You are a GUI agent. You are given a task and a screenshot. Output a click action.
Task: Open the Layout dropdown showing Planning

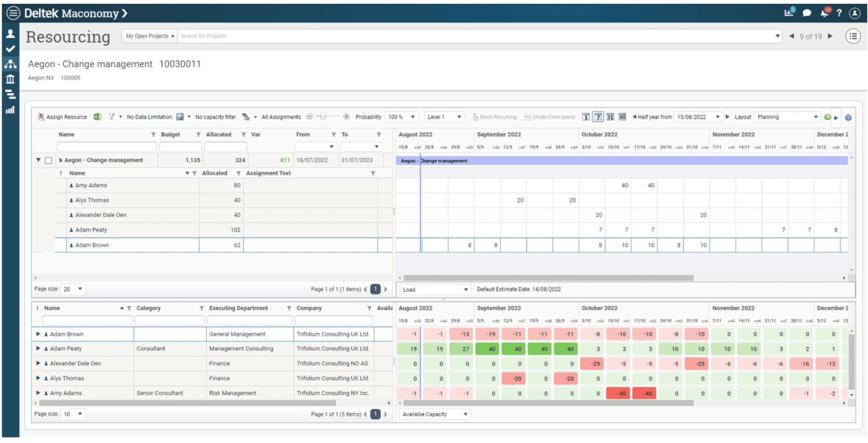[x=787, y=117]
